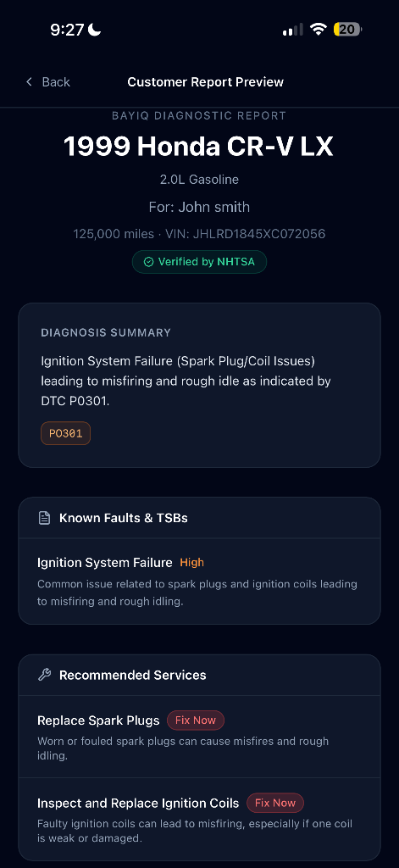Go Back to previous screen
399x868 pixels.
pos(47,82)
